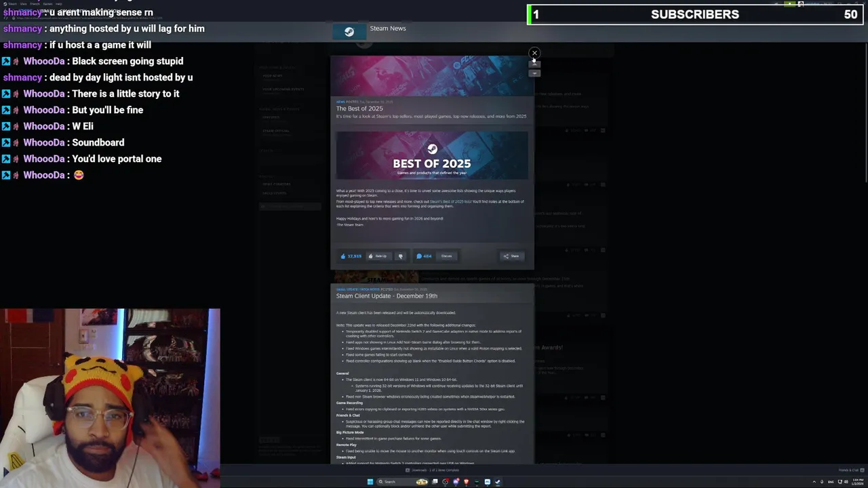The width and height of the screenshot is (868, 488).
Task: Click the thumbs-up count 17,535
Action: pyautogui.click(x=351, y=256)
